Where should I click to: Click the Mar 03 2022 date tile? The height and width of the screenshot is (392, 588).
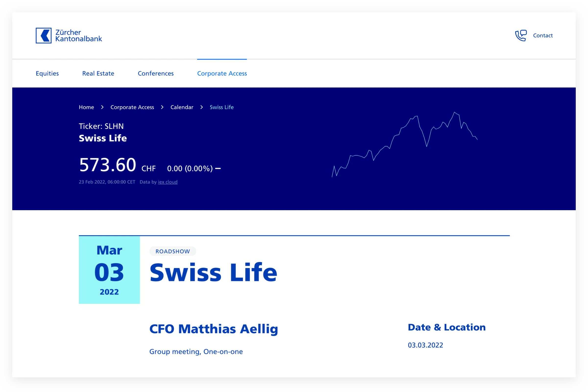(109, 270)
